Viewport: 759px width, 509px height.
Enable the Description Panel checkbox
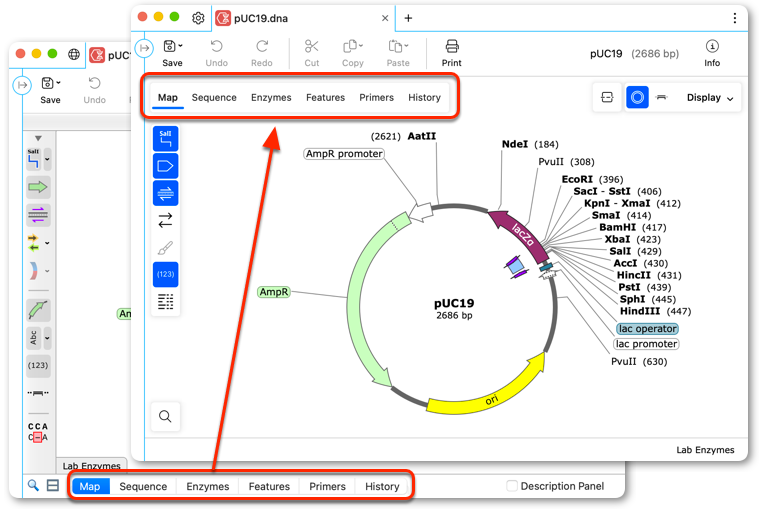[x=512, y=486]
